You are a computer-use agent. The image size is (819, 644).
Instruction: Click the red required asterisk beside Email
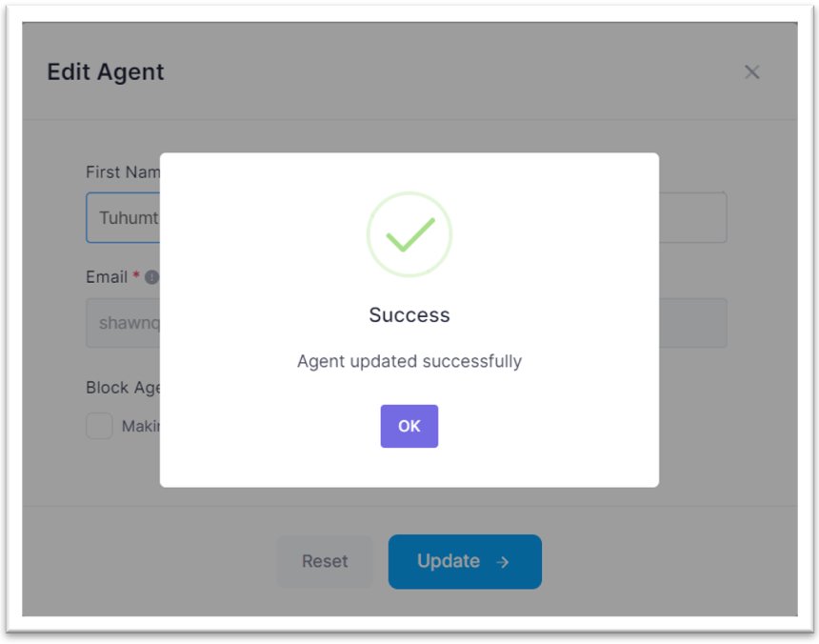click(x=135, y=276)
